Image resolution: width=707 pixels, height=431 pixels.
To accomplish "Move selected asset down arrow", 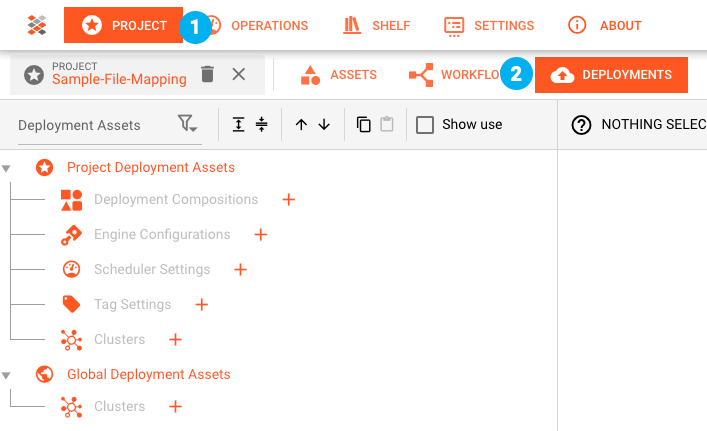I will click(324, 125).
